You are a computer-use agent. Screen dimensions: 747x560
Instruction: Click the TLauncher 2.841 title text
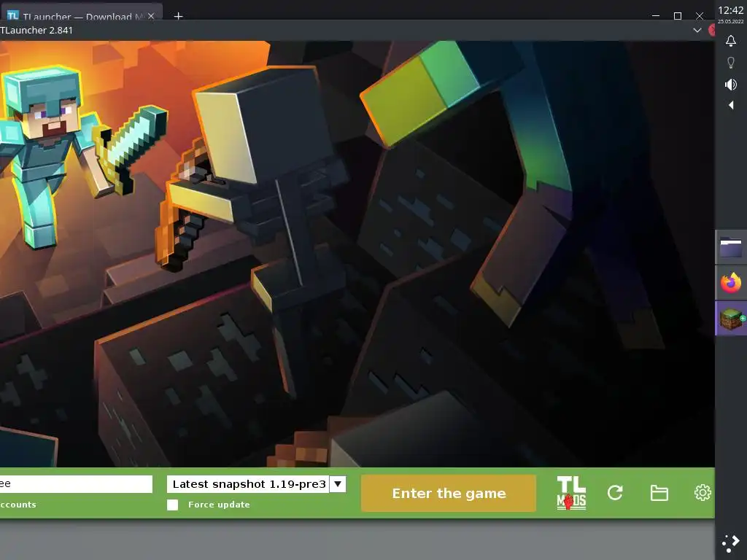pyautogui.click(x=36, y=31)
